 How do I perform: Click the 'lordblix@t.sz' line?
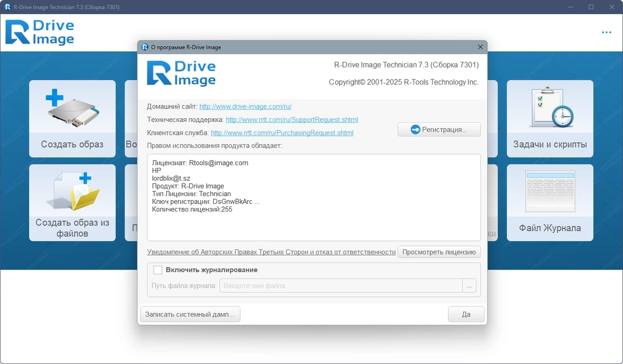pos(171,178)
